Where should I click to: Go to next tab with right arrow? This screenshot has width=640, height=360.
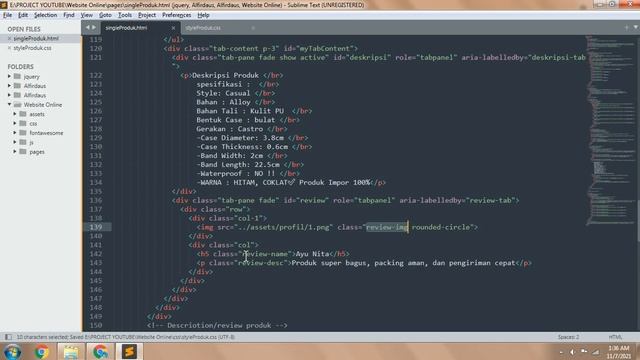click(x=94, y=27)
